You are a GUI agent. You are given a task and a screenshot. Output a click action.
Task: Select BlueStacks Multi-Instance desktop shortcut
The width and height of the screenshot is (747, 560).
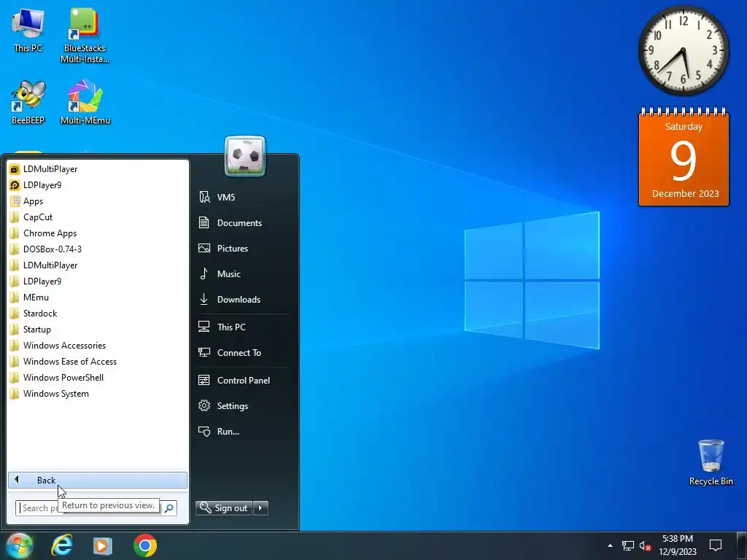(85, 36)
